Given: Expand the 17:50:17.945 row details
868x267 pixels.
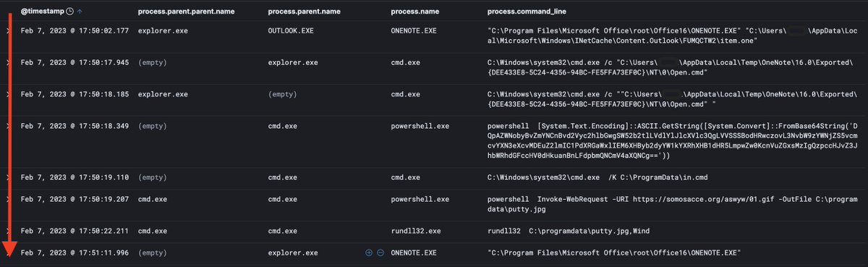Looking at the screenshot, I should (9, 63).
